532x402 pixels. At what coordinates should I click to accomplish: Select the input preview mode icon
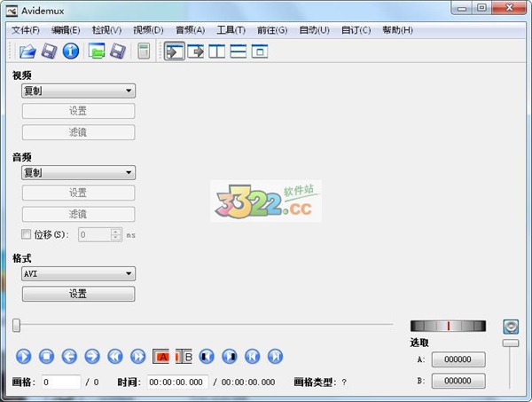(175, 51)
